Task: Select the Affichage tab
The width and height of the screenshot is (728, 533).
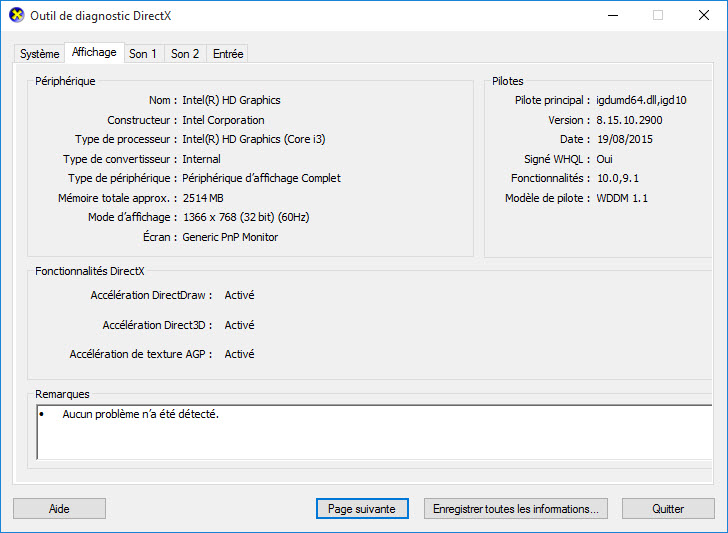Action: point(94,52)
